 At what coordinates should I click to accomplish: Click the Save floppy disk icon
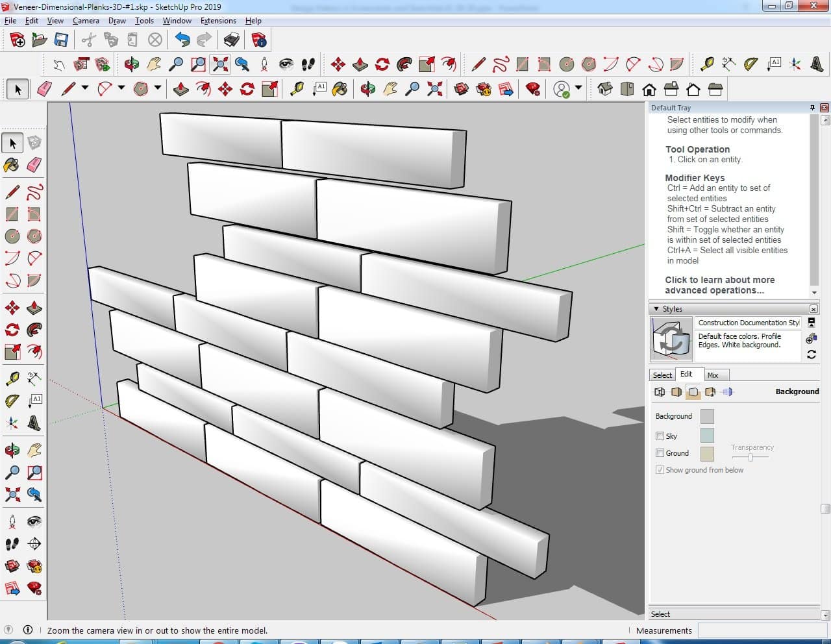pos(61,40)
